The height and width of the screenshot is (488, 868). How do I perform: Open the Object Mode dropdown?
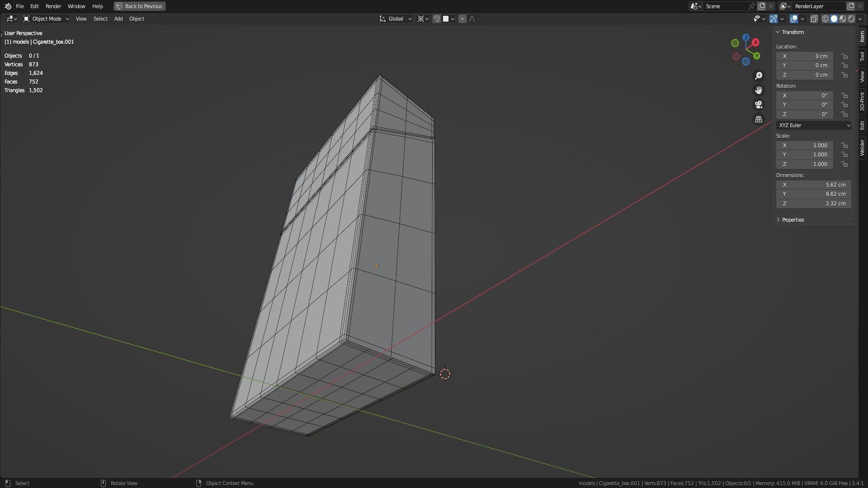click(x=46, y=19)
